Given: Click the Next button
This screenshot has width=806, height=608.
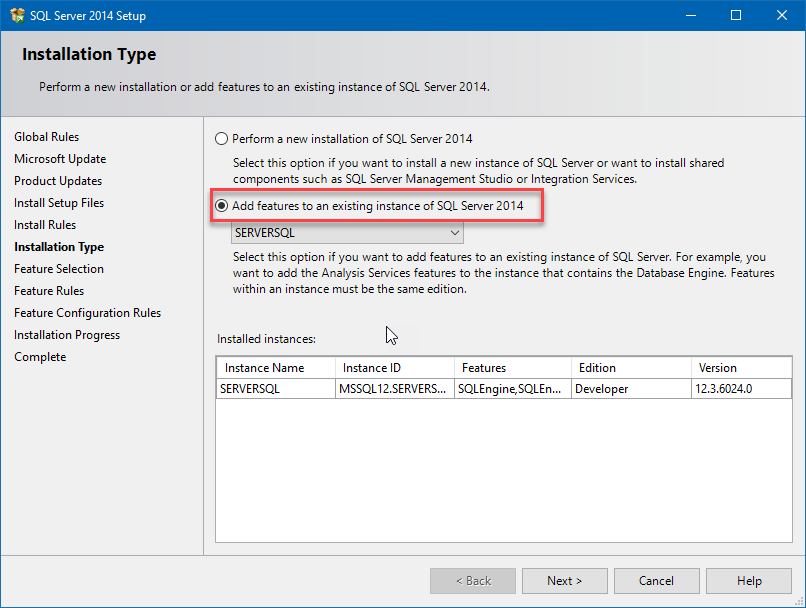Looking at the screenshot, I should tap(564, 580).
